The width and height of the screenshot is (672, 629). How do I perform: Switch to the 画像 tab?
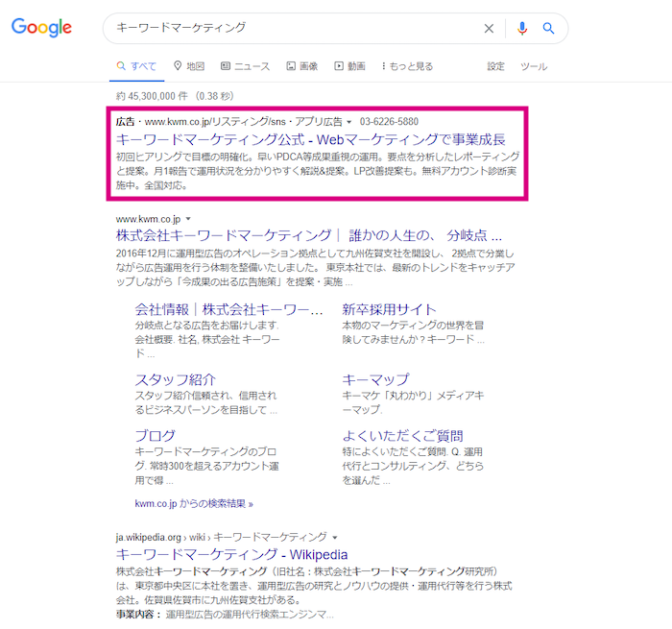(302, 66)
